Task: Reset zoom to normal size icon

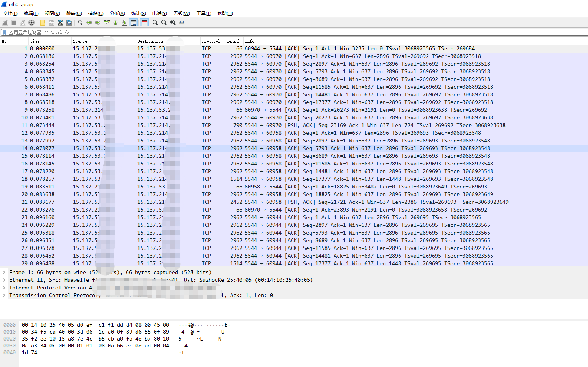Action: [x=173, y=23]
